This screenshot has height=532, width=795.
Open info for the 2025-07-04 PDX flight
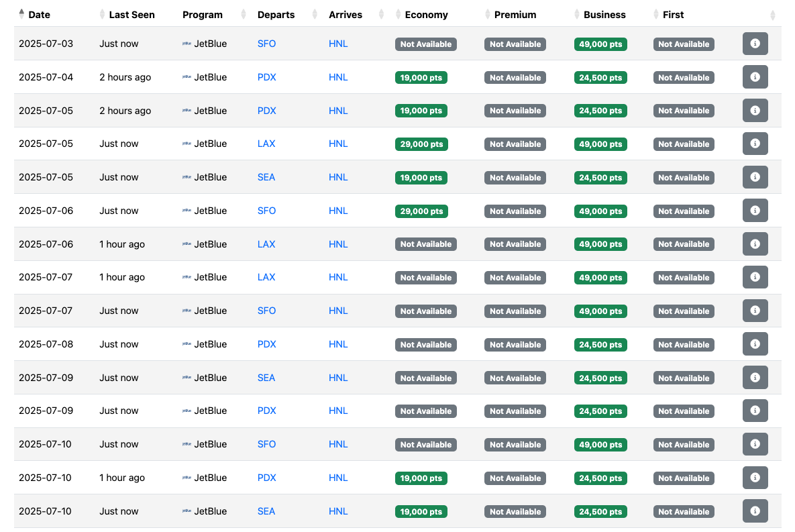coord(755,77)
